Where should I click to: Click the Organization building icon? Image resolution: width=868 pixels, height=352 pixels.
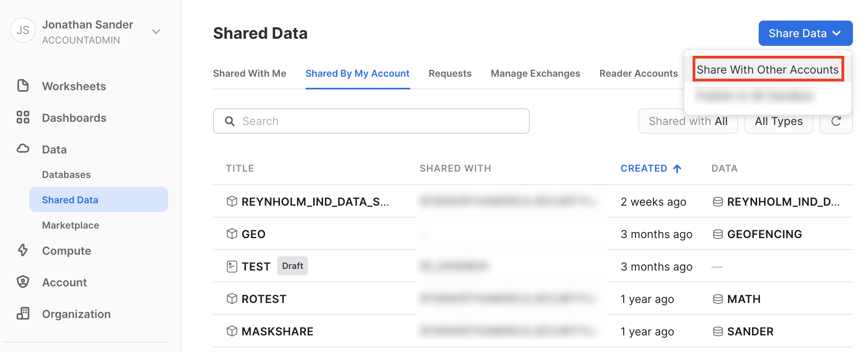pyautogui.click(x=23, y=313)
